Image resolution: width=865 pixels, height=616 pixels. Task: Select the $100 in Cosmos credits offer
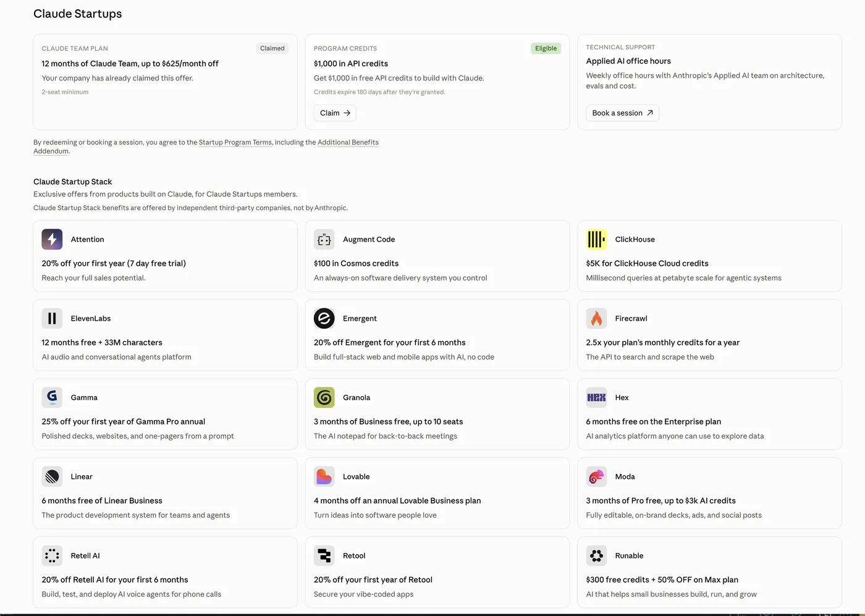(x=356, y=263)
